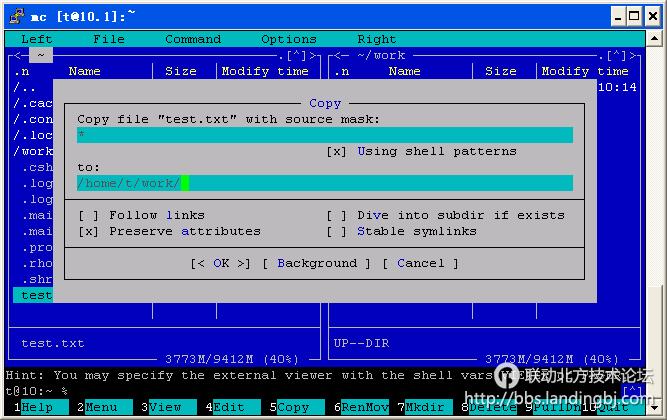Disable the Preserve attributes checkbox

coord(89,231)
